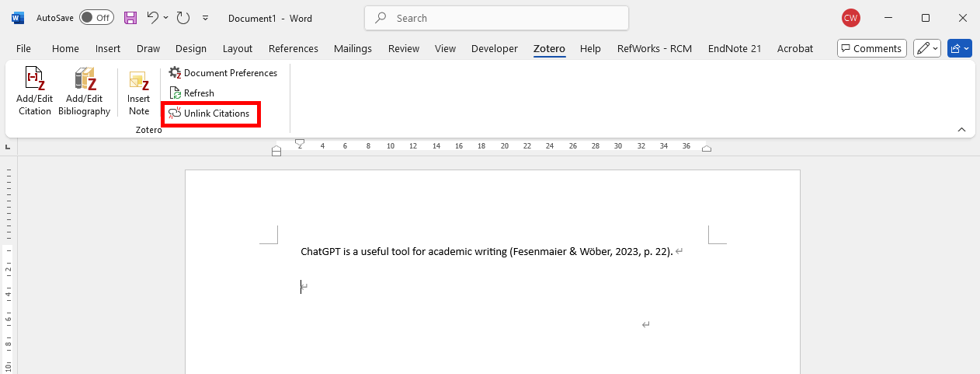Click in the Search box
This screenshot has height=374, width=980.
pyautogui.click(x=497, y=18)
